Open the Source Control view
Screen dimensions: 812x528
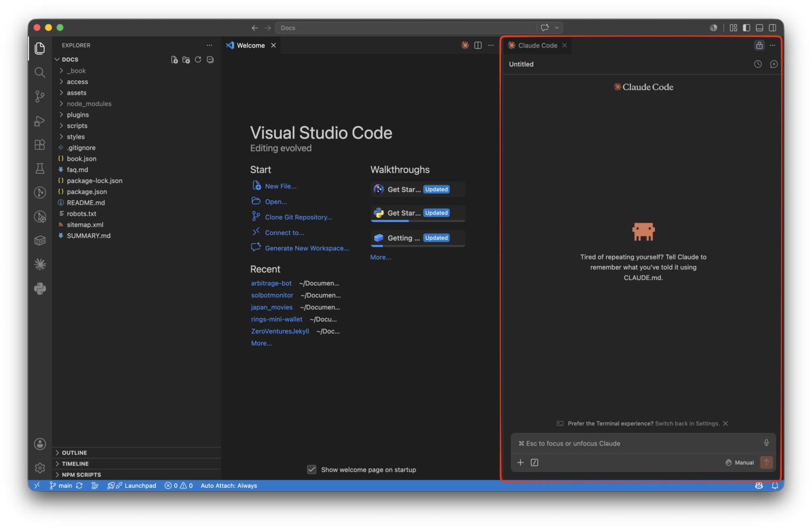tap(40, 96)
